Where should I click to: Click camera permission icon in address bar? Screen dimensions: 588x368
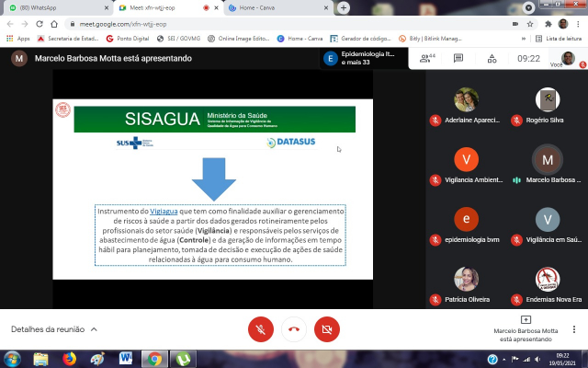point(515,24)
